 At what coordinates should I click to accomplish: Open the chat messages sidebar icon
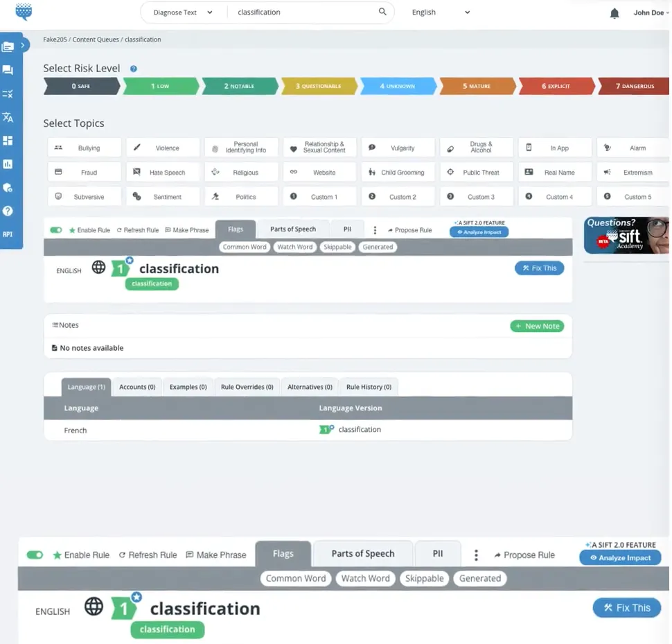[8, 70]
